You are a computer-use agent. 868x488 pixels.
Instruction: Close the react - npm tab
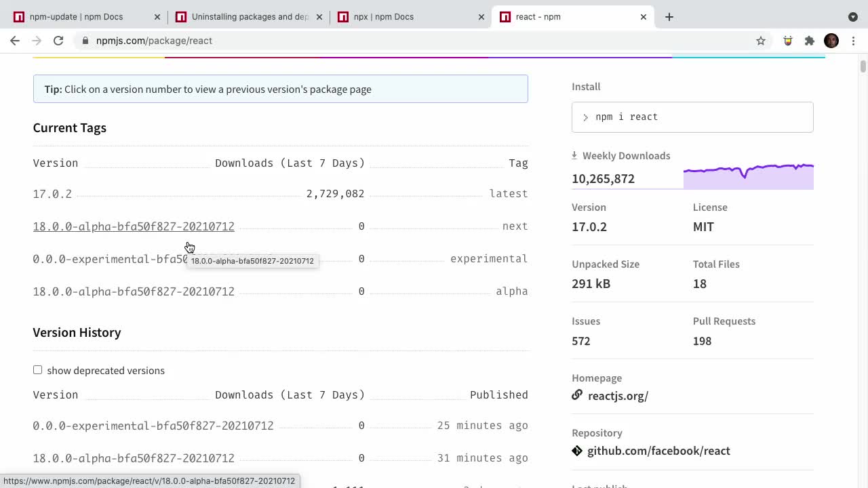(x=644, y=17)
